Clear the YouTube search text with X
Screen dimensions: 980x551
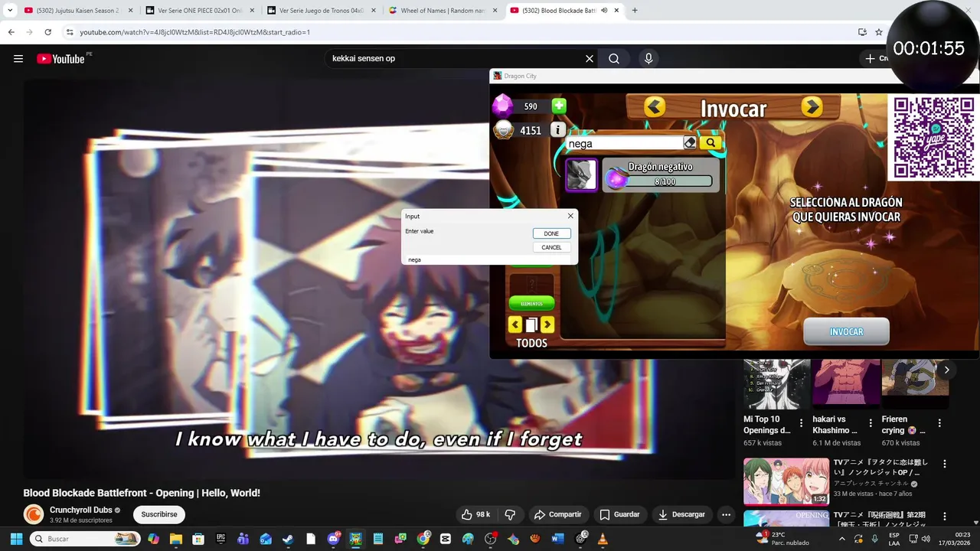pyautogui.click(x=590, y=59)
